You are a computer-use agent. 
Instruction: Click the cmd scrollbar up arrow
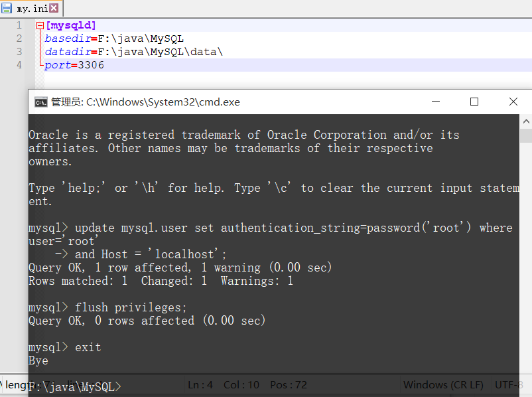[x=525, y=121]
